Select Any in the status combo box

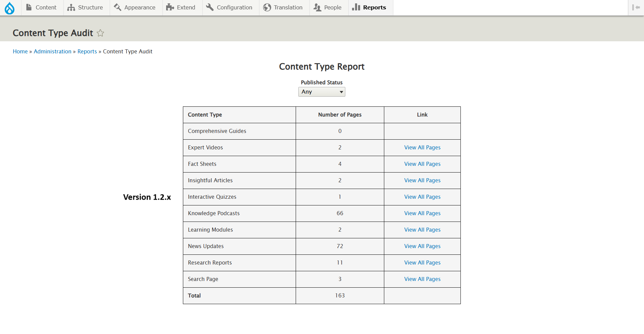coord(321,92)
